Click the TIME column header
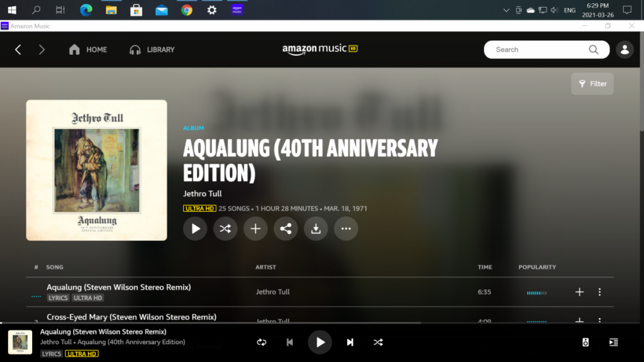Image resolution: width=644 pixels, height=362 pixels. pos(485,267)
